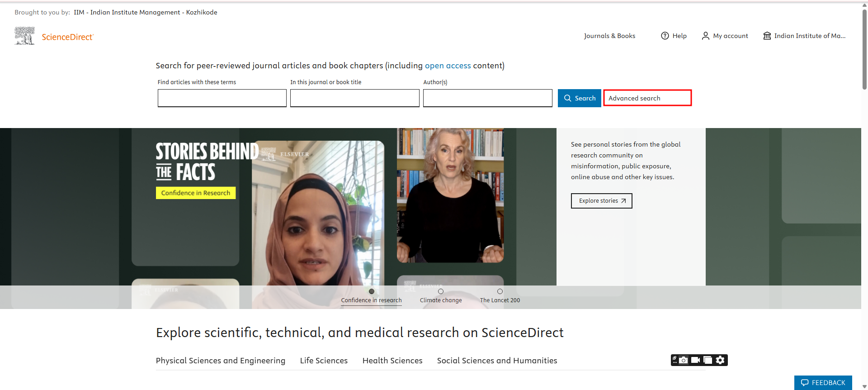Select the Confidence in research carousel radio
This screenshot has height=390, width=868.
[x=372, y=291]
